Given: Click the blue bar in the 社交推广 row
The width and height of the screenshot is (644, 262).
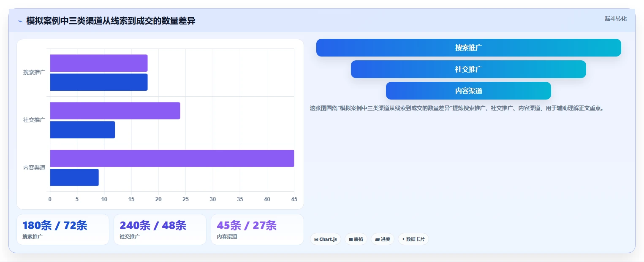Looking at the screenshot, I should tap(82, 130).
